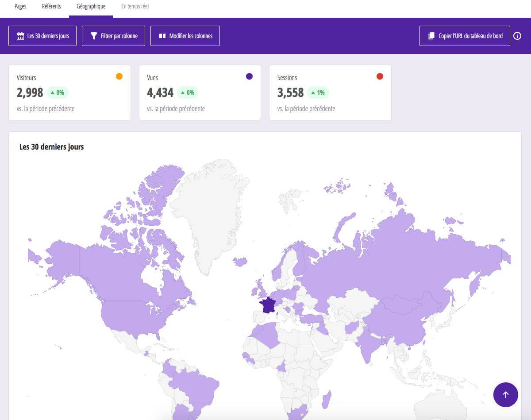Select the Sessions metric card

pyautogui.click(x=330, y=93)
